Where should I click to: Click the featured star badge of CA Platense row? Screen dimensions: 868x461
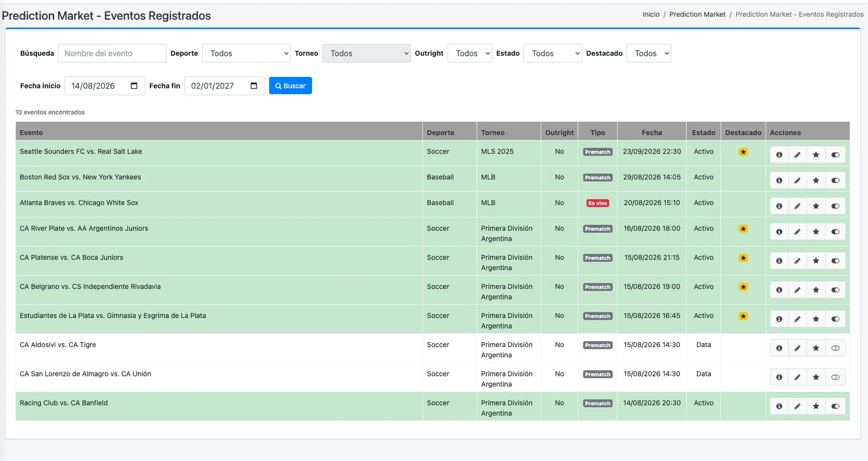[743, 258]
